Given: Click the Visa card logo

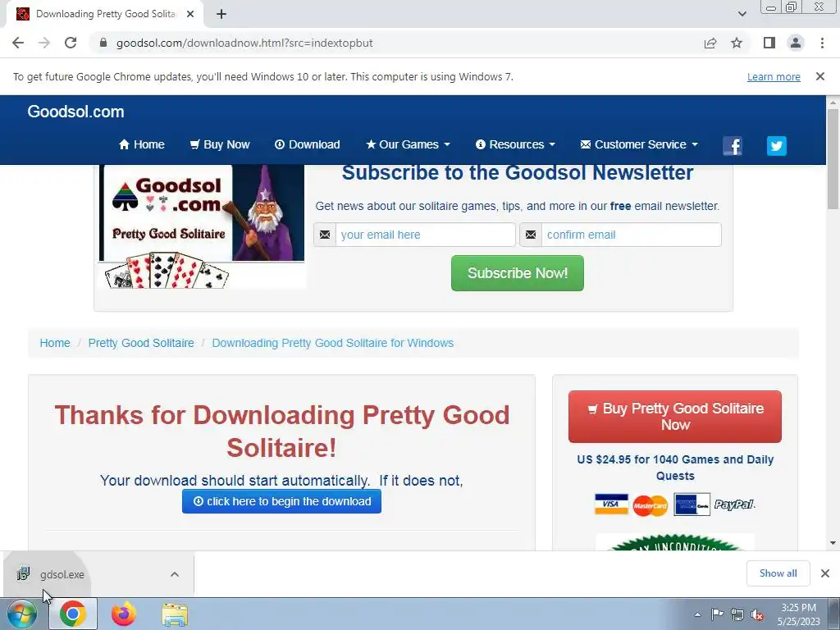Looking at the screenshot, I should (610, 504).
